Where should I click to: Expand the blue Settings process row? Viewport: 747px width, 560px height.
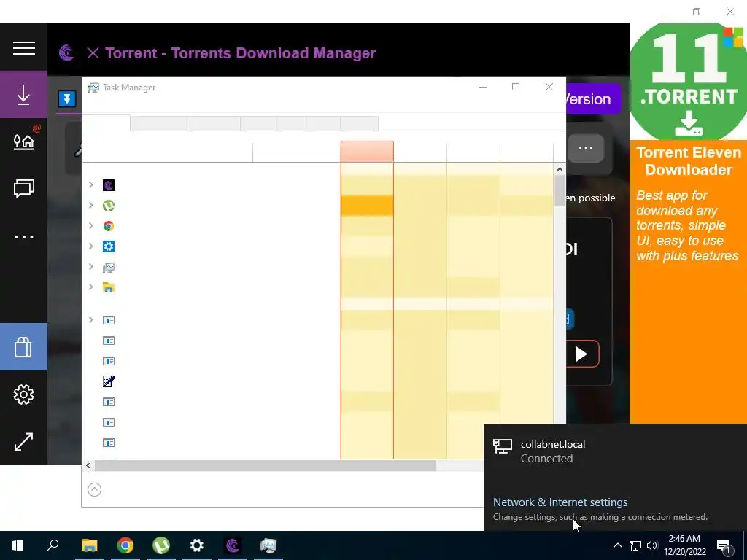90,246
